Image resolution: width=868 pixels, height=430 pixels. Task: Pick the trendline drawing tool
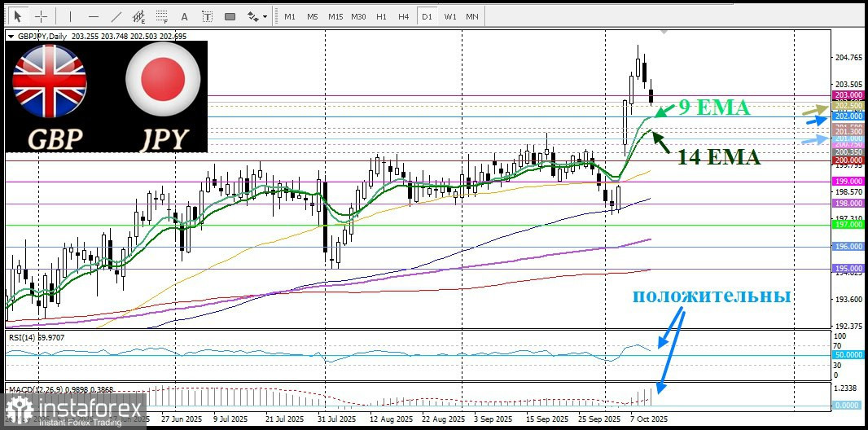click(x=116, y=16)
